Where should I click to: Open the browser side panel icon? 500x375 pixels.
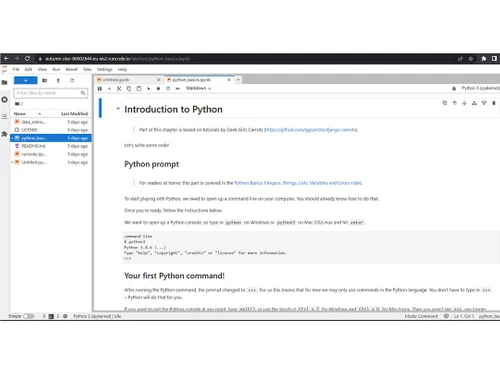tap(494, 59)
